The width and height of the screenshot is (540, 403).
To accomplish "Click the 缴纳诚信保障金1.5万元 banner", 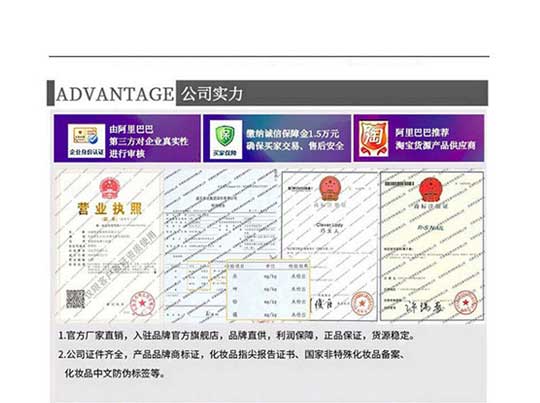I will coord(277,138).
